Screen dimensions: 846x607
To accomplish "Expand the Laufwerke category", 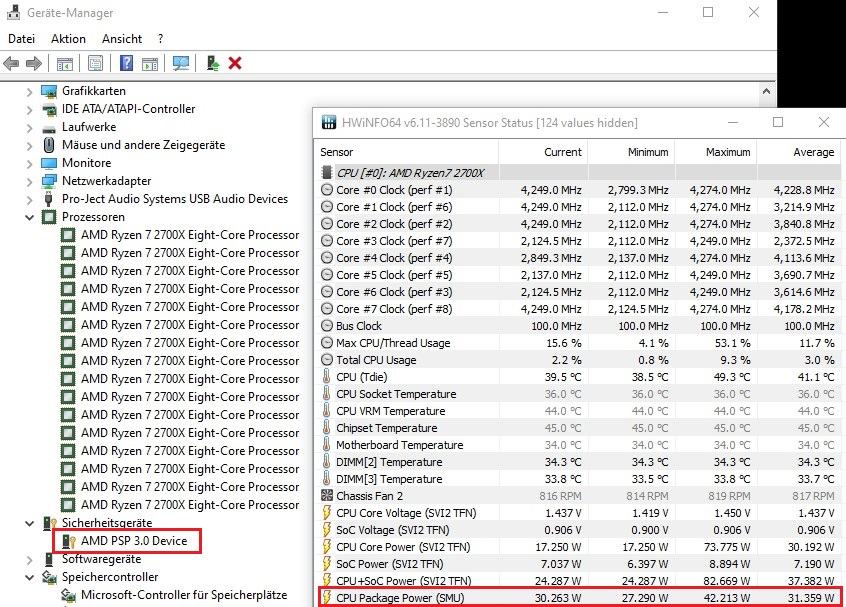I will tap(30, 128).
